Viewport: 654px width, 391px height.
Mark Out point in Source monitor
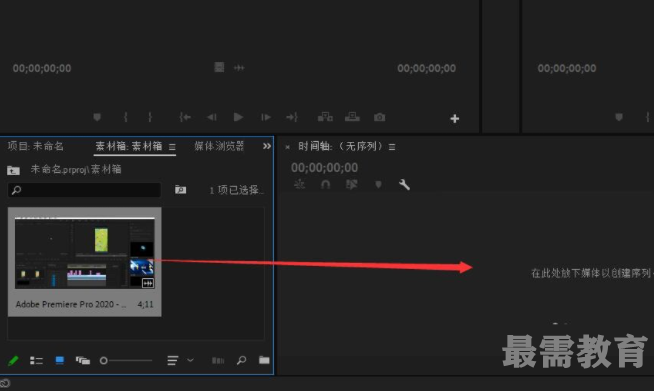150,117
